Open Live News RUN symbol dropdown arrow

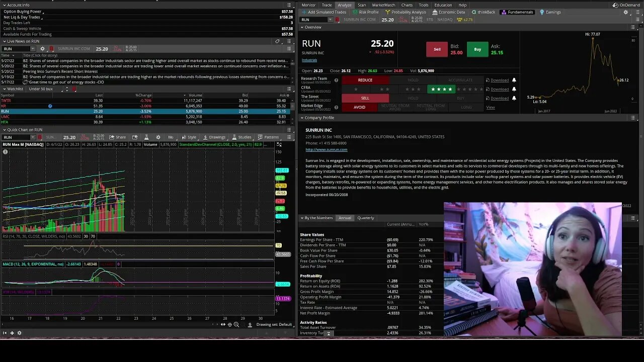pyautogui.click(x=33, y=49)
